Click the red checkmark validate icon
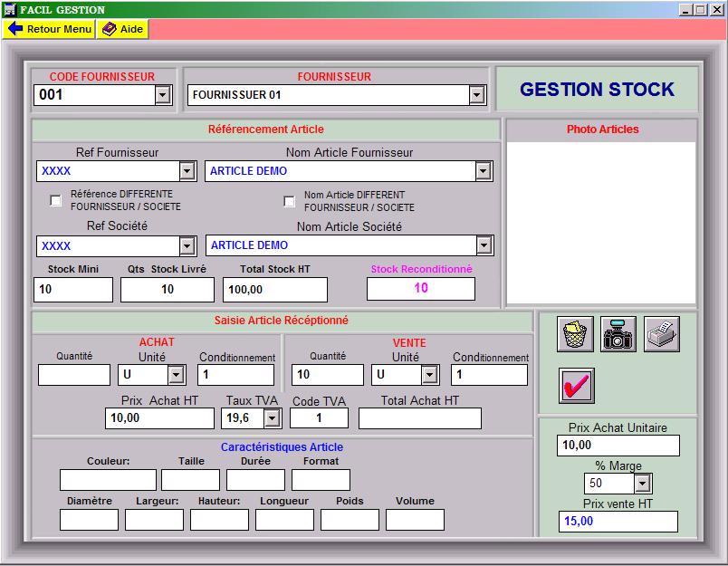The height and width of the screenshot is (566, 728). [577, 386]
